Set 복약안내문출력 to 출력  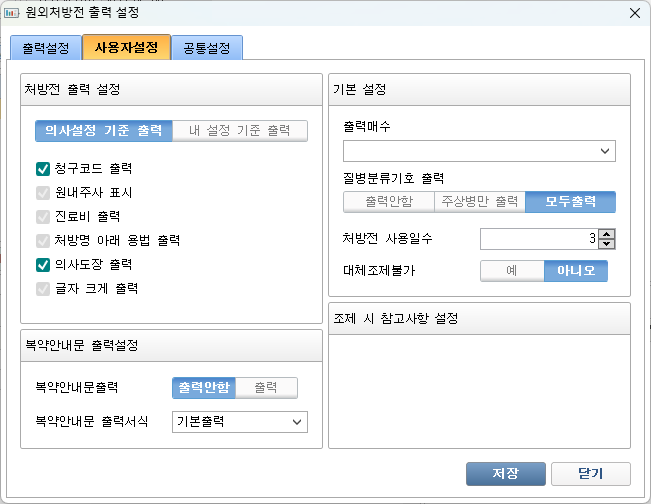[266, 388]
